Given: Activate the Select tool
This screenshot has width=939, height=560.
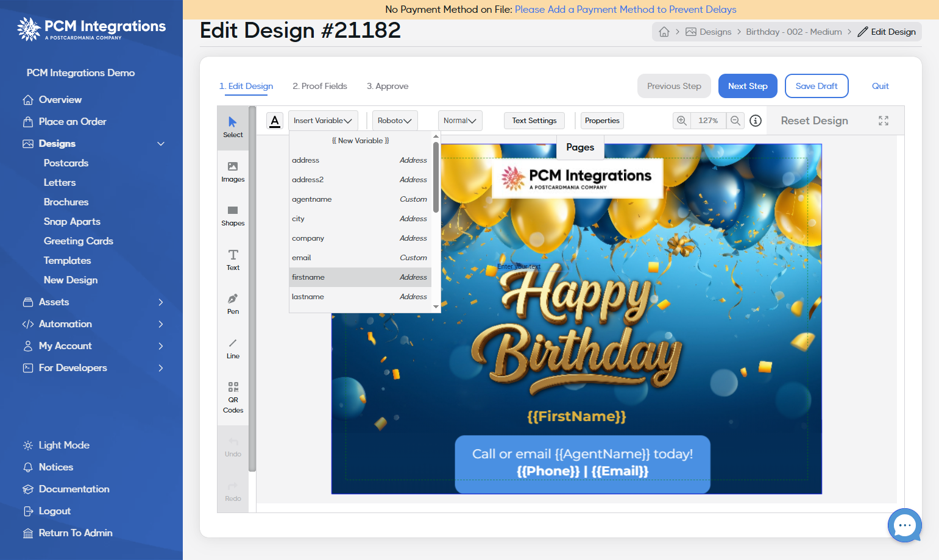Looking at the screenshot, I should point(233,128).
